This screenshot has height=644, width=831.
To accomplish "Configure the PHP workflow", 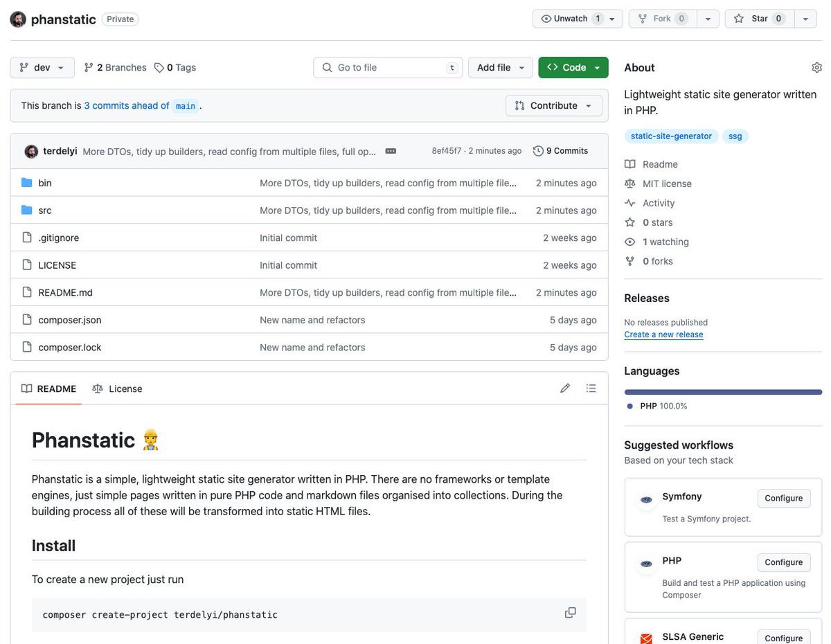I will pyautogui.click(x=784, y=562).
